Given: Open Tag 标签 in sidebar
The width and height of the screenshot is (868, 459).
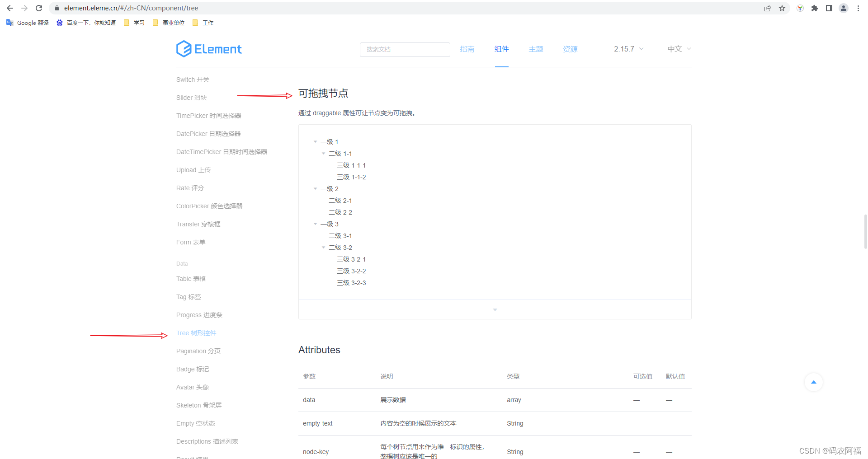Looking at the screenshot, I should [189, 297].
